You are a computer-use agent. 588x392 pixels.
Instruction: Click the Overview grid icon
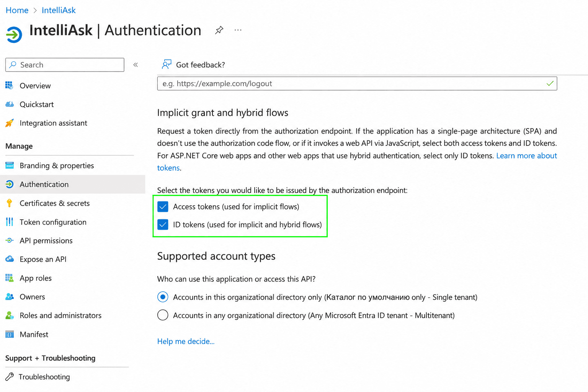pos(10,85)
